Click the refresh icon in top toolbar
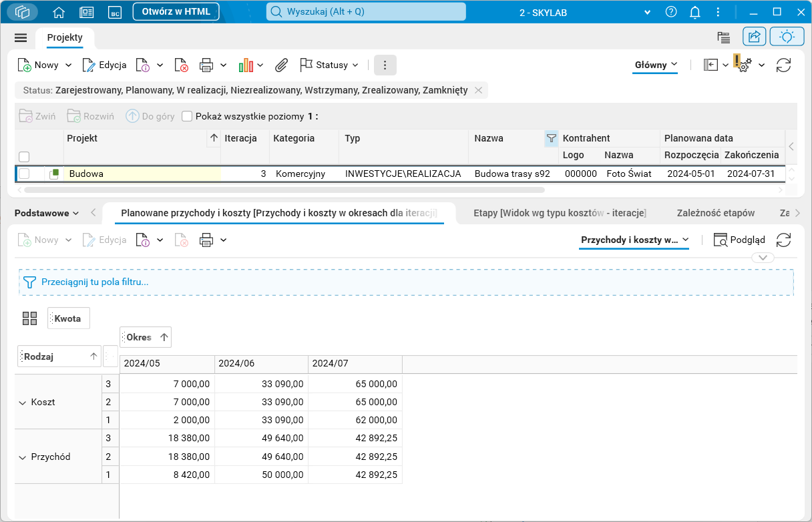 [x=783, y=65]
